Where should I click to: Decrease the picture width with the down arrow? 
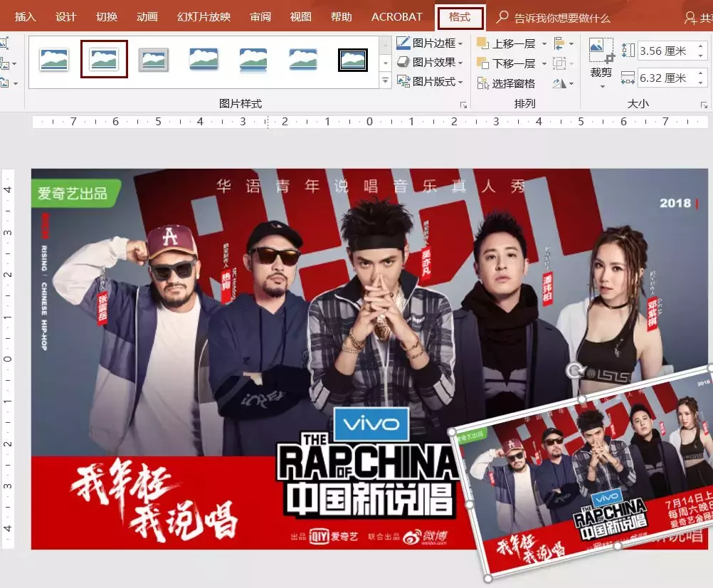point(702,83)
